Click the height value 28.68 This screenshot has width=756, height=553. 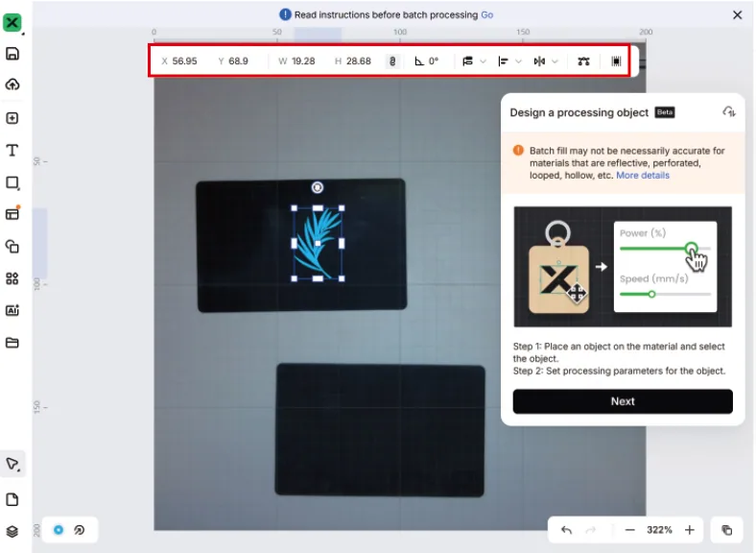[359, 61]
